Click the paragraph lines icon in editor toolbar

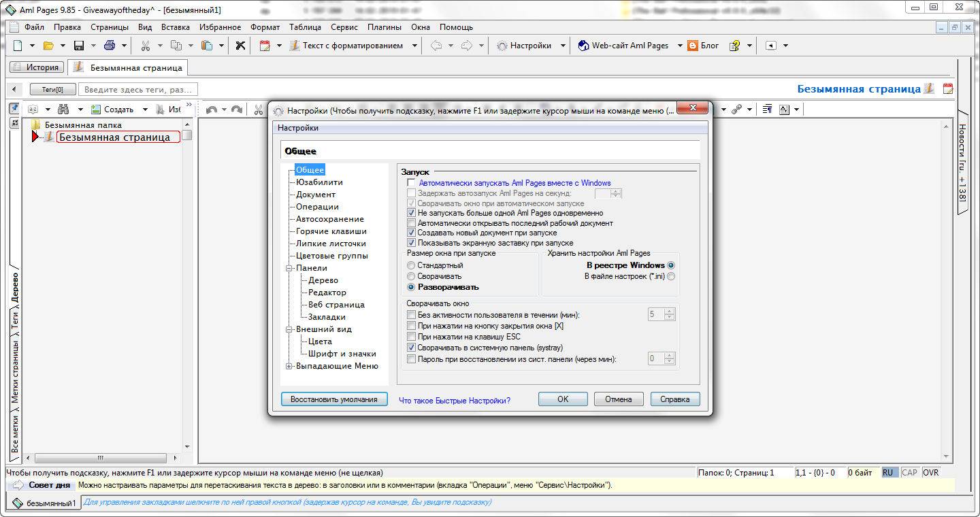click(x=767, y=109)
